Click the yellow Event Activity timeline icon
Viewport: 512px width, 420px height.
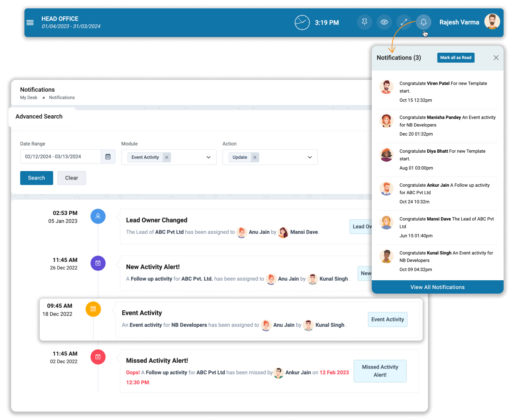point(93,309)
